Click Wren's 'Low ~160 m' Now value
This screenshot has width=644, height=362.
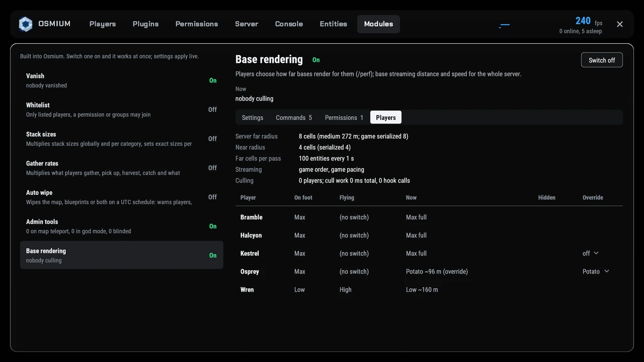422,290
